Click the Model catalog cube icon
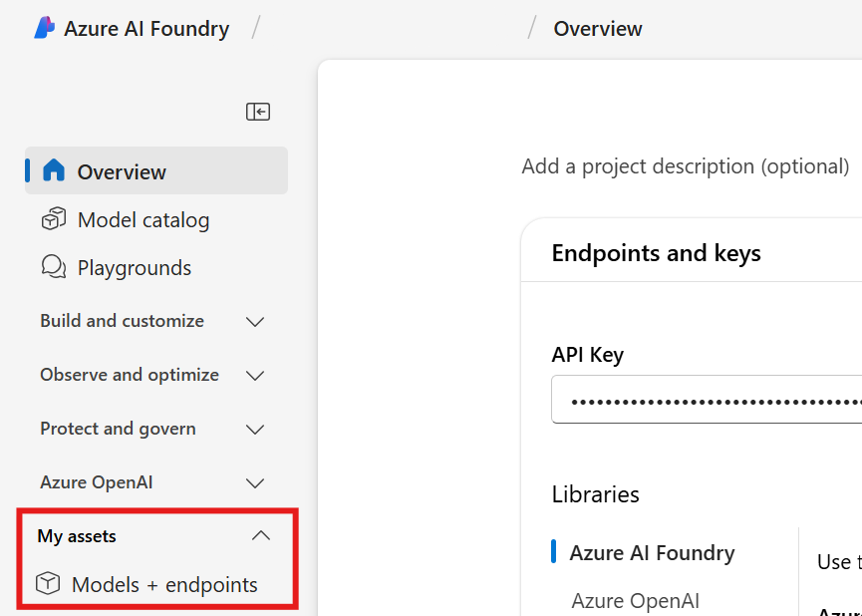 [x=53, y=219]
